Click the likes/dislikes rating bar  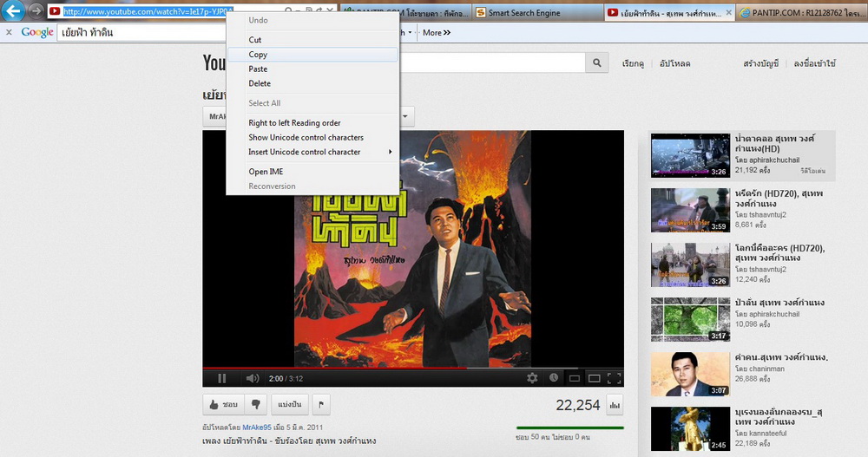(x=569, y=428)
